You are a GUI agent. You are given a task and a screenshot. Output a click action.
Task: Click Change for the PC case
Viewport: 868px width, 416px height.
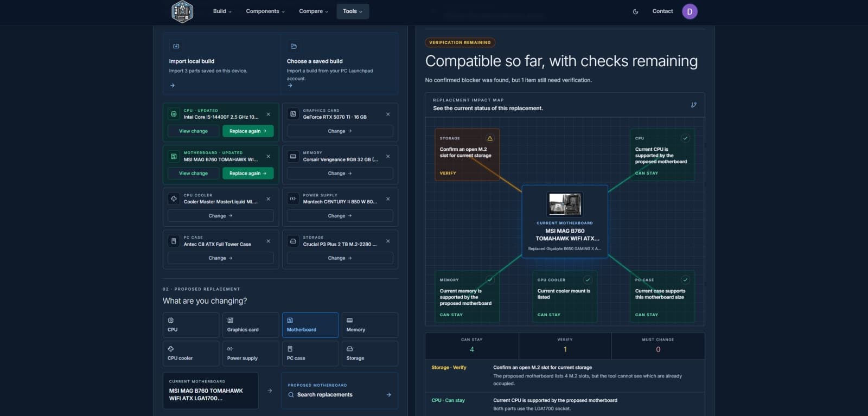click(221, 258)
